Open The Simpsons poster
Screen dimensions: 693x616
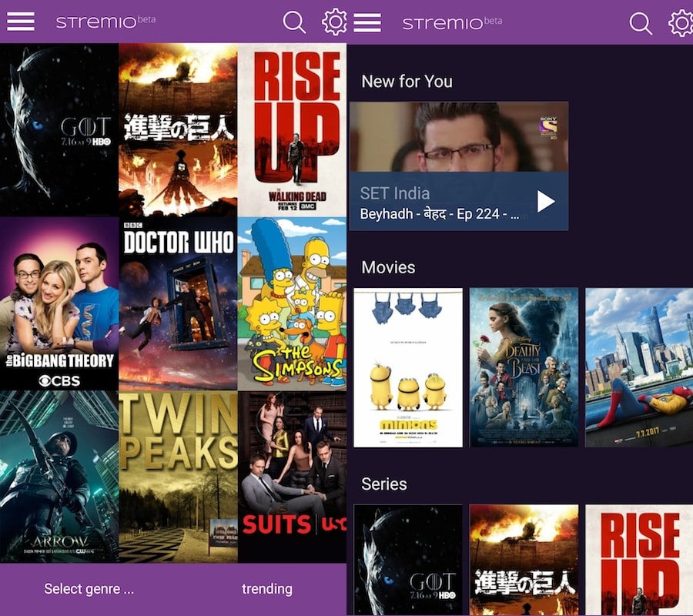(292, 303)
